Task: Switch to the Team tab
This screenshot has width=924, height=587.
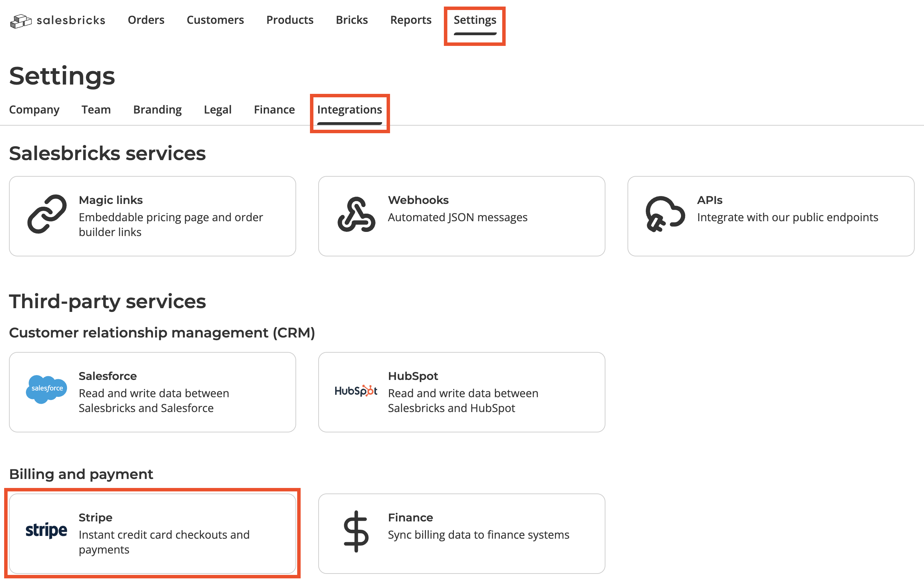Action: coord(96,110)
